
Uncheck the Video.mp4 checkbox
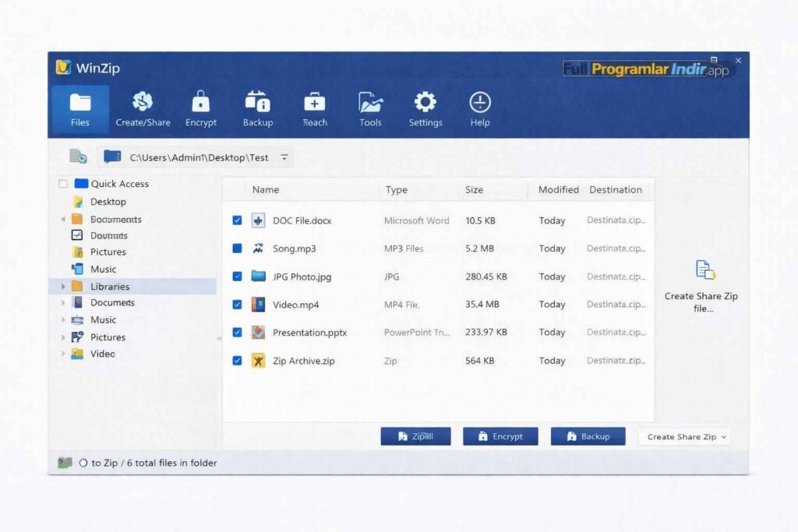(x=237, y=304)
